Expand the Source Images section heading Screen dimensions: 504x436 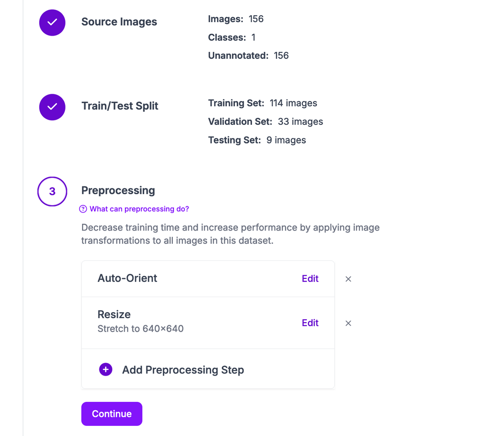pyautogui.click(x=119, y=22)
